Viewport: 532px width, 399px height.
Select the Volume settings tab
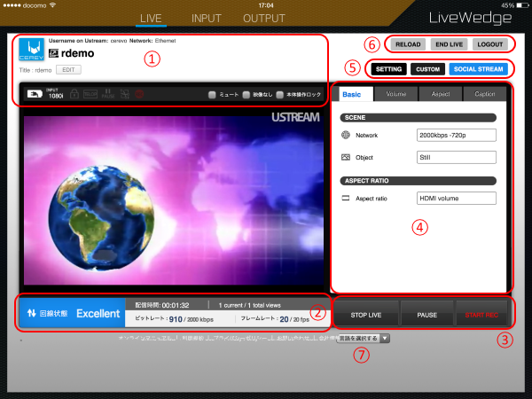coord(396,94)
